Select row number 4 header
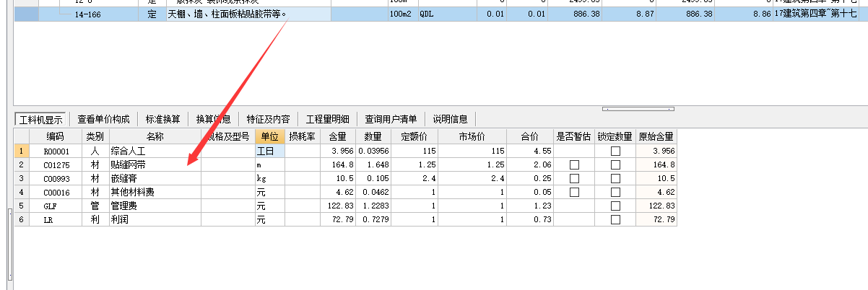 [22, 192]
